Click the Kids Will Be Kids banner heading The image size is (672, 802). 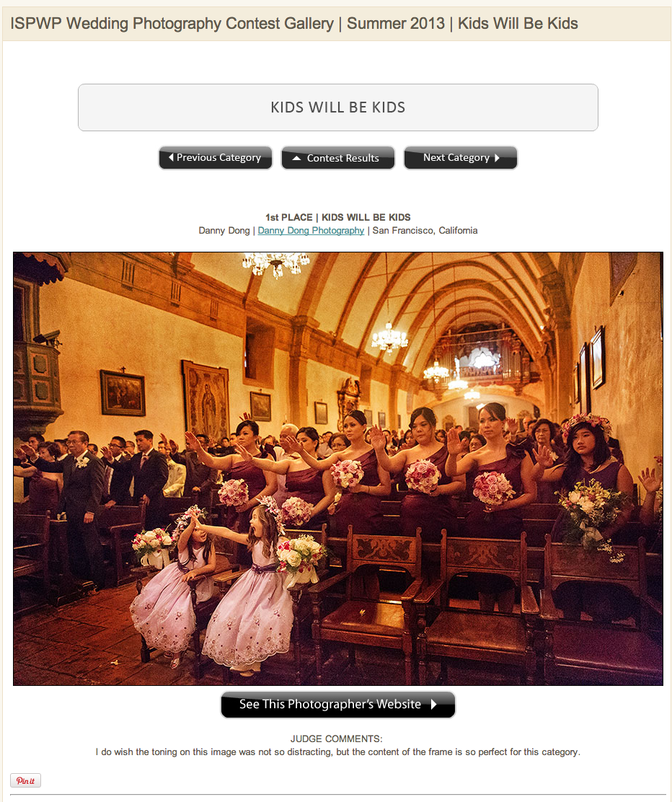(338, 107)
